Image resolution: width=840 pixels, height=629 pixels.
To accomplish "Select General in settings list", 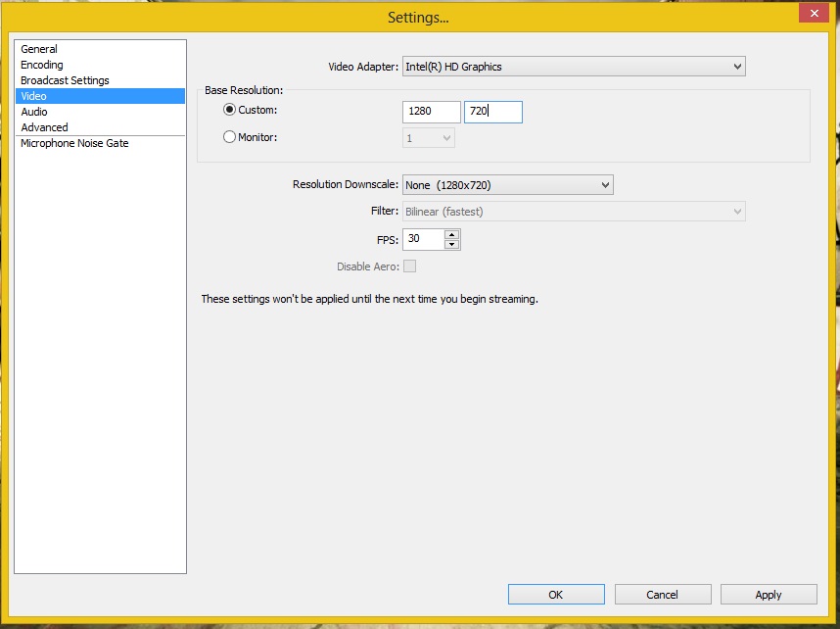I will [39, 49].
